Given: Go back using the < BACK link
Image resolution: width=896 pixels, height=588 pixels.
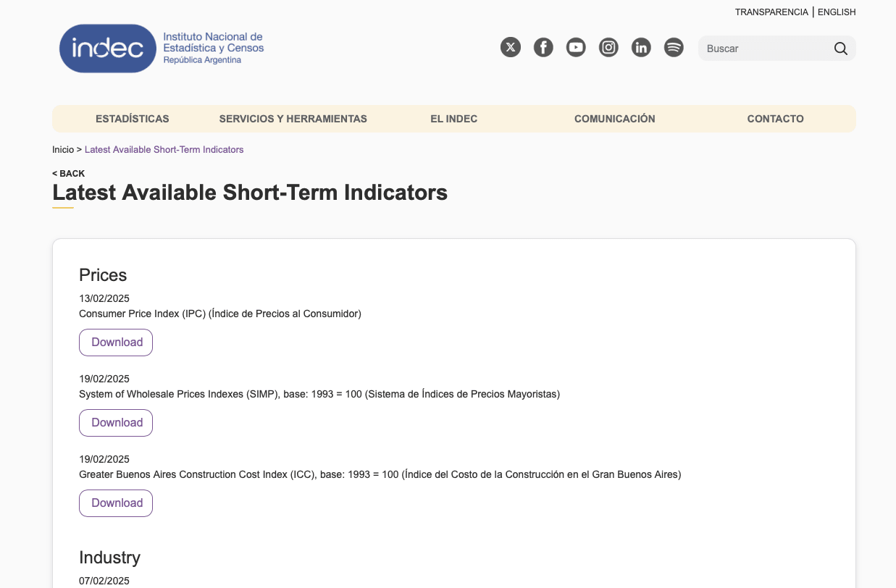Looking at the screenshot, I should pyautogui.click(x=69, y=174).
